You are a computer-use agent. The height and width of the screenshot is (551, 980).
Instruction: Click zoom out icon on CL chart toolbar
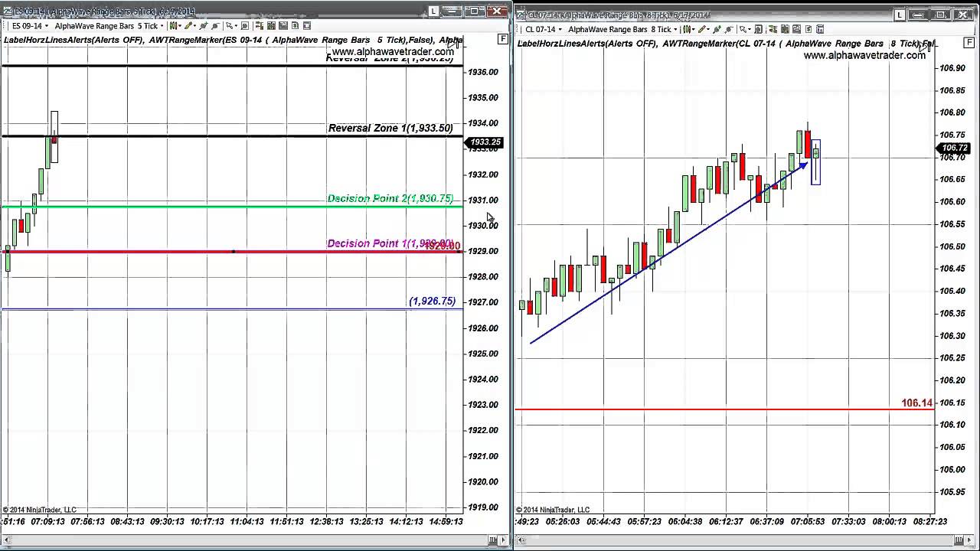pyautogui.click(x=728, y=29)
